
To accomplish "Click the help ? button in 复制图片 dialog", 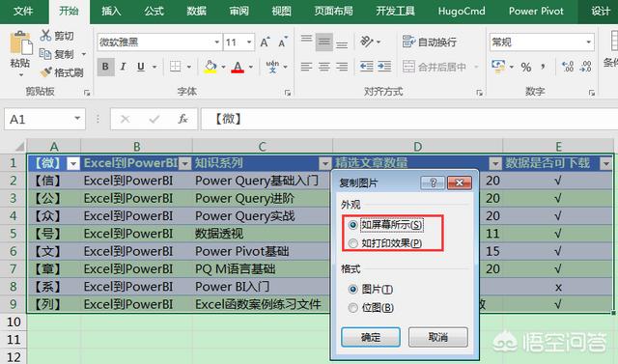I will click(x=433, y=182).
